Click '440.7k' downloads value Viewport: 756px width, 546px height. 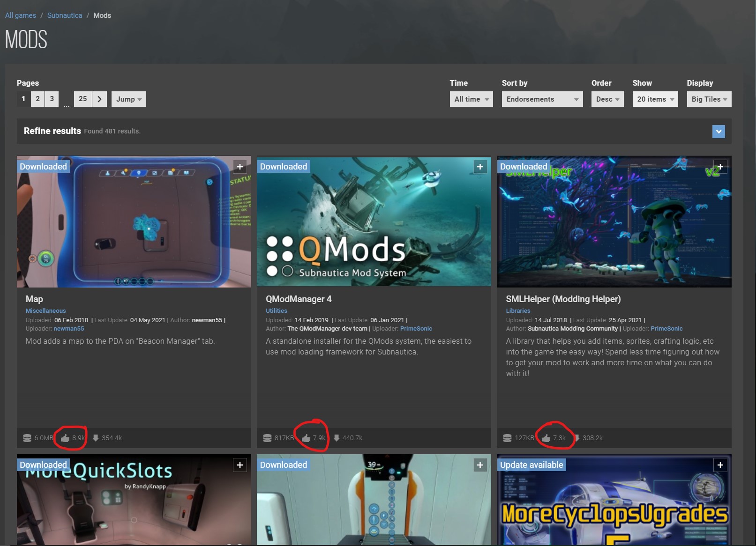[352, 438]
